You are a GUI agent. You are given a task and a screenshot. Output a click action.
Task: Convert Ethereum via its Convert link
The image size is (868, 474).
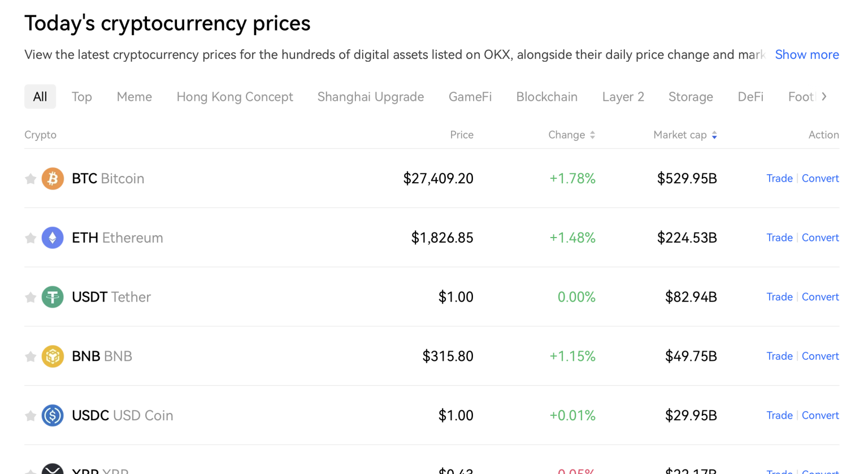click(820, 238)
